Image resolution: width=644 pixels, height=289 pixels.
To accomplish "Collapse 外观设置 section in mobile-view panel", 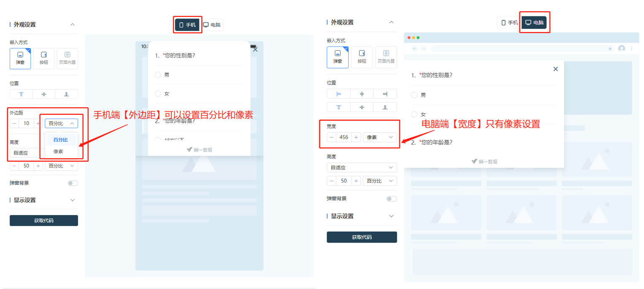I will (x=73, y=25).
